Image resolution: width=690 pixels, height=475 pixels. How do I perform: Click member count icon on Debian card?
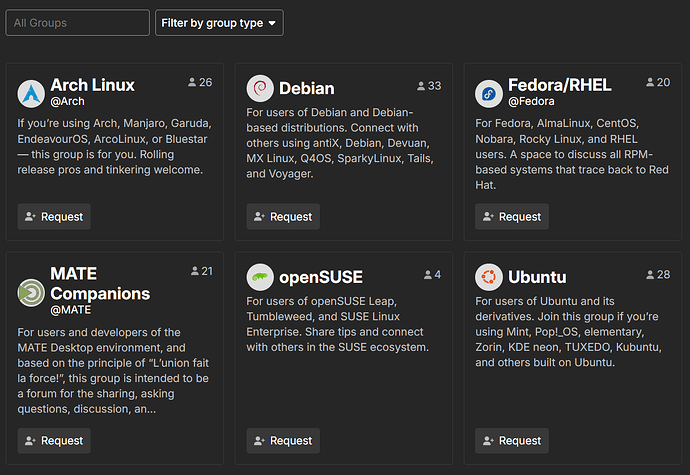coord(421,86)
